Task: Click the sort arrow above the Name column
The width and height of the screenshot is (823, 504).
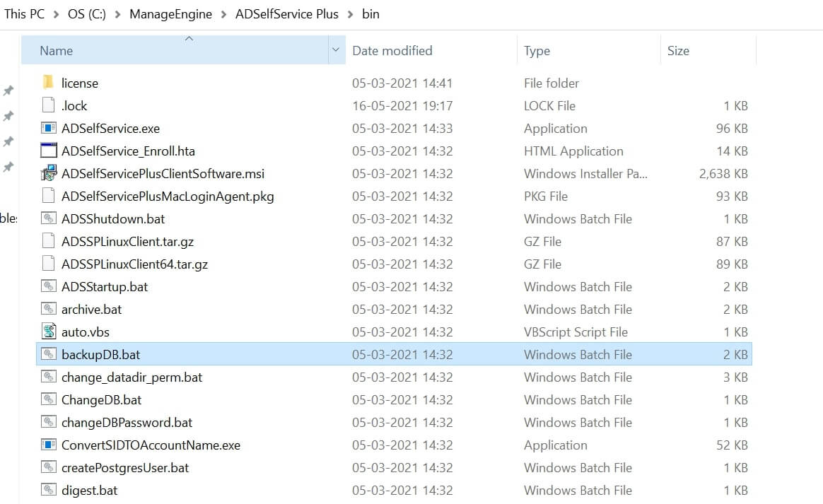Action: point(189,40)
